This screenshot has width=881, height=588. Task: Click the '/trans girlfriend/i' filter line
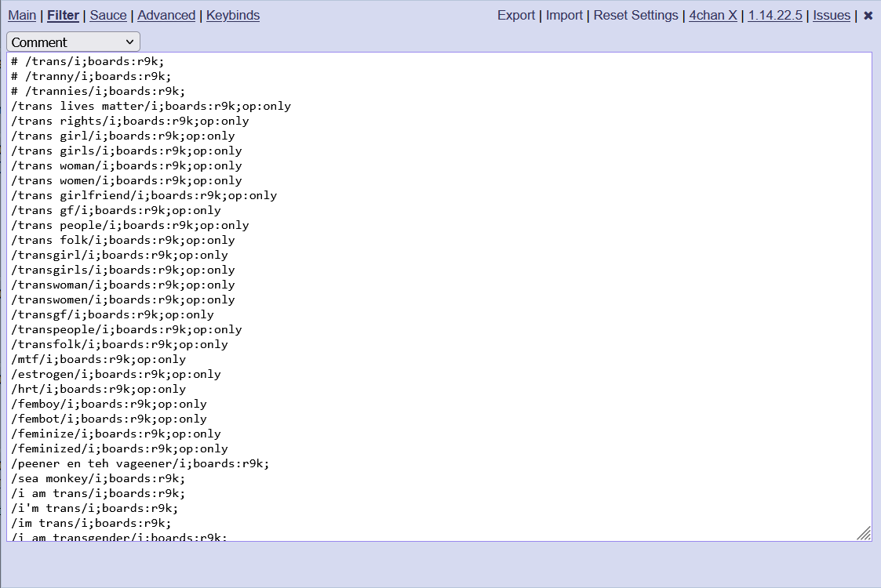[144, 195]
